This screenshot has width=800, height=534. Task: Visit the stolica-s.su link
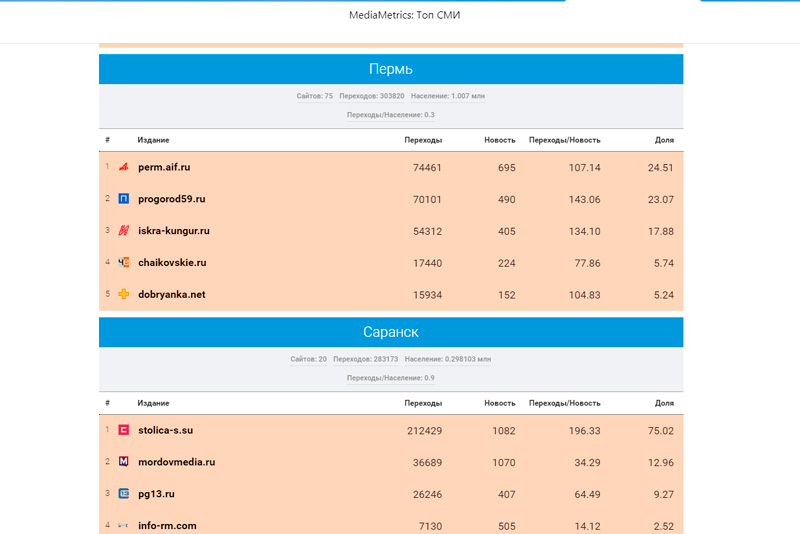pyautogui.click(x=165, y=430)
